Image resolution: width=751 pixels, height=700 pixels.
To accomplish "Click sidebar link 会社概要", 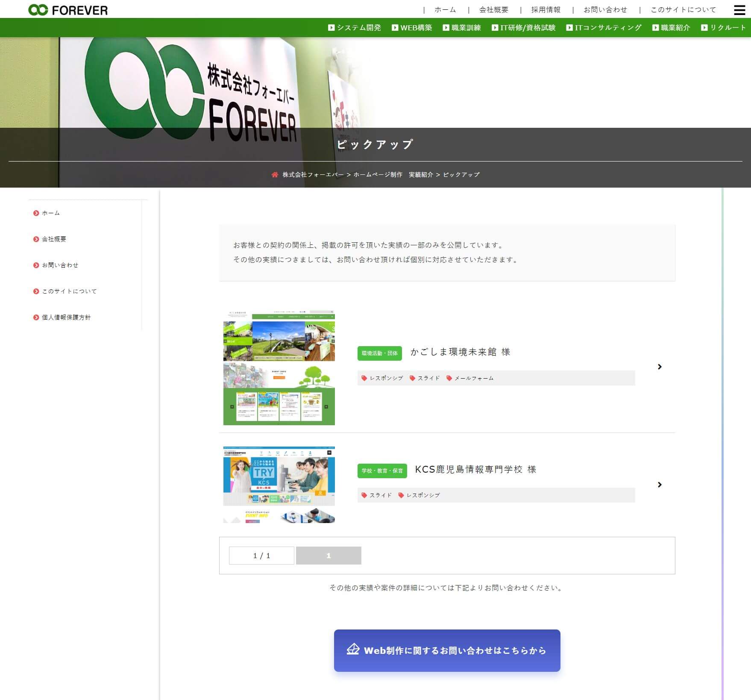I will click(x=54, y=239).
